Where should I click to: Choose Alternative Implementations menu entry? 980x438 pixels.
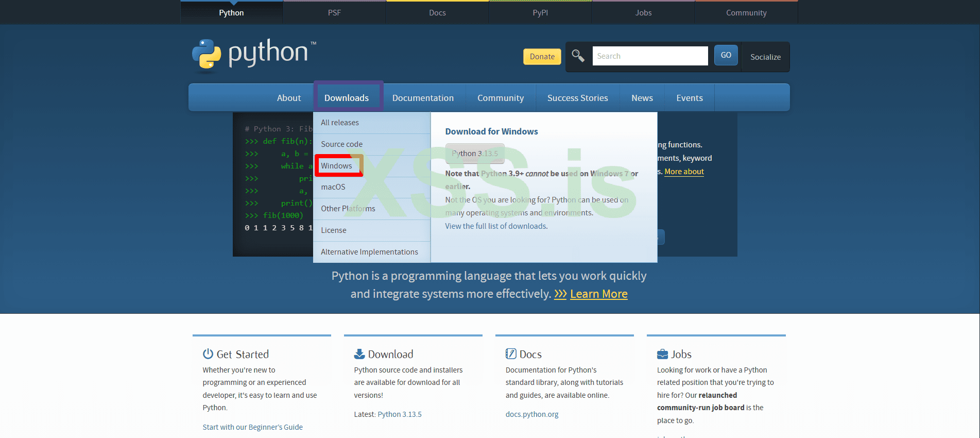pyautogui.click(x=372, y=252)
